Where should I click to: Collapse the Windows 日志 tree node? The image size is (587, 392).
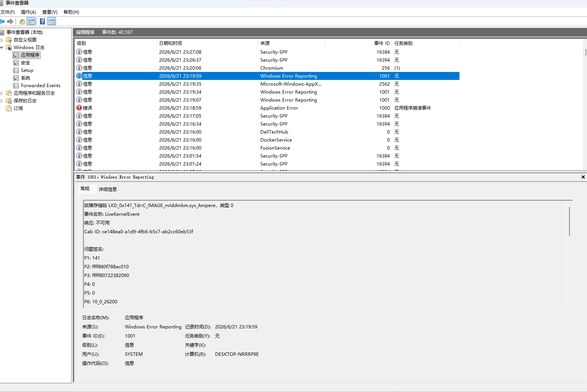click(2, 47)
